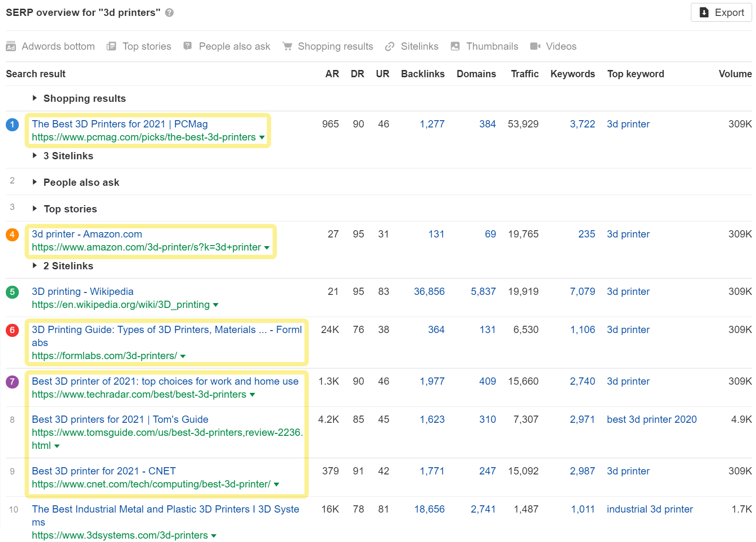Open the help tooltip next to the SERP title
The width and height of the screenshot is (756, 542).
[169, 13]
